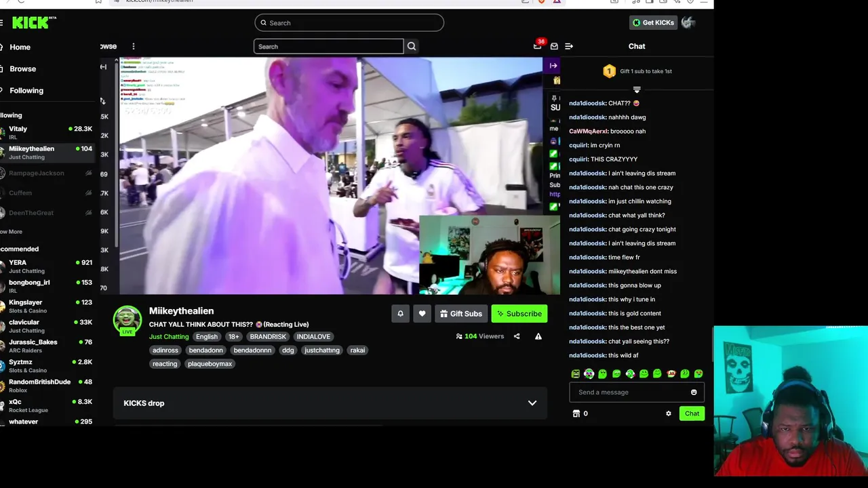This screenshot has width=868, height=488.
Task: Send message with green Chat button
Action: 692,413
